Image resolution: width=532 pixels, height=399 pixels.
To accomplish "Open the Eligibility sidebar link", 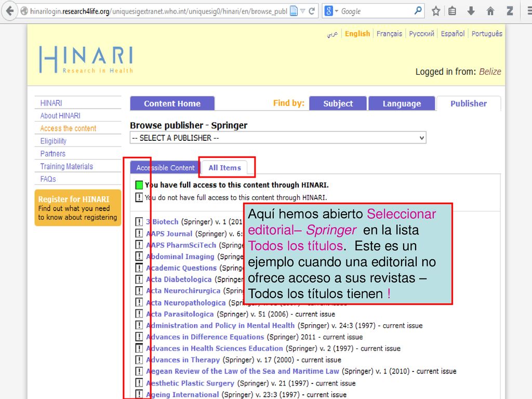I will (54, 141).
